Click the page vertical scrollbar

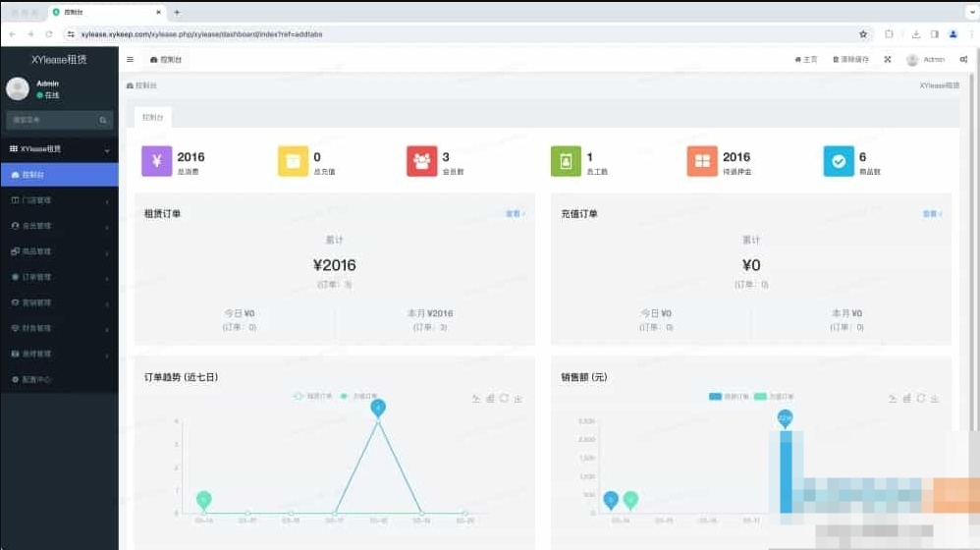[972, 250]
